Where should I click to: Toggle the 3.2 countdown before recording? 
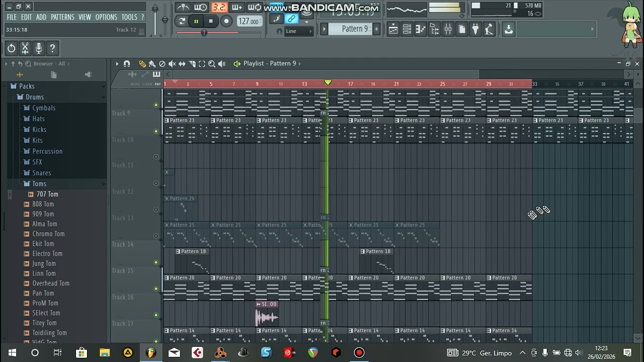coord(219,7)
